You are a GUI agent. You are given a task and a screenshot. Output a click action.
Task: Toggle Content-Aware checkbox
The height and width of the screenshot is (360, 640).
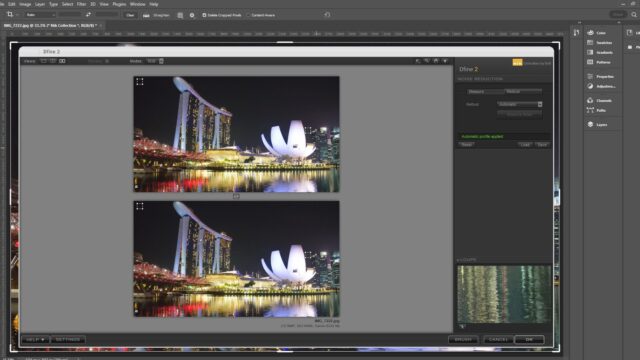(x=248, y=15)
